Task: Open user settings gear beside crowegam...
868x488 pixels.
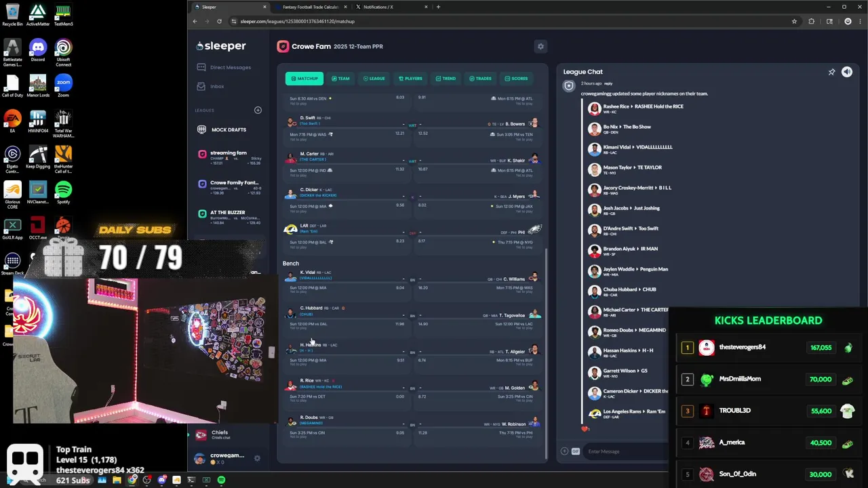Action: [x=257, y=458]
